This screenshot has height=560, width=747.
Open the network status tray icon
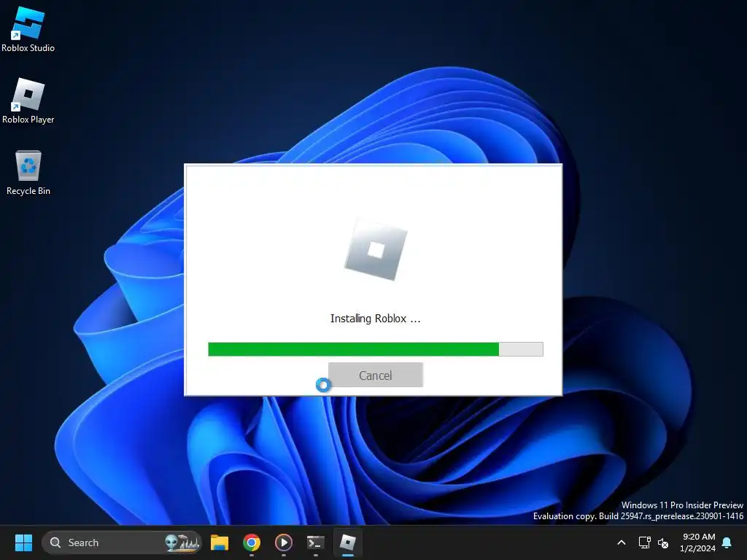[x=645, y=542]
